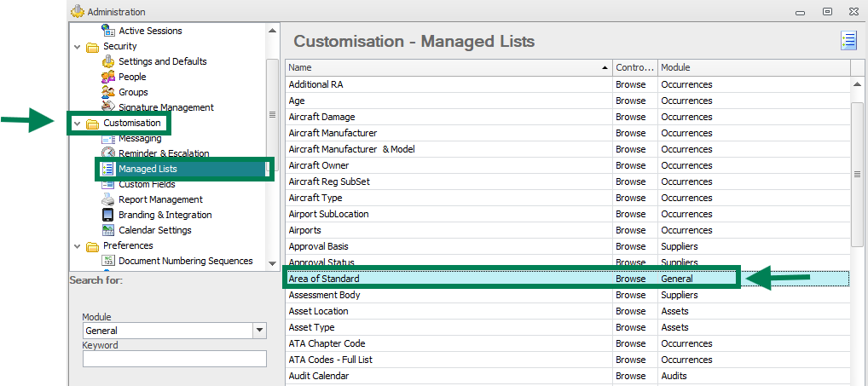Restore the Administration window
The width and height of the screenshot is (868, 386).
coord(827,11)
